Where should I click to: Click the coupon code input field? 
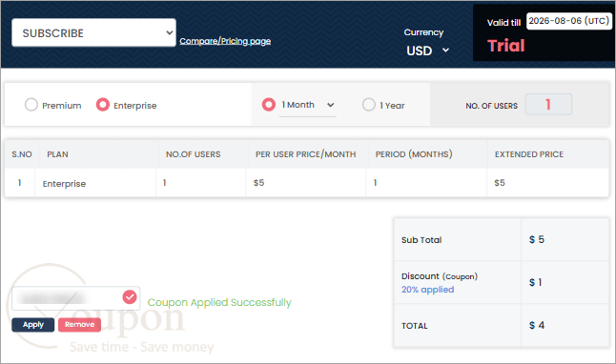pos(76,298)
